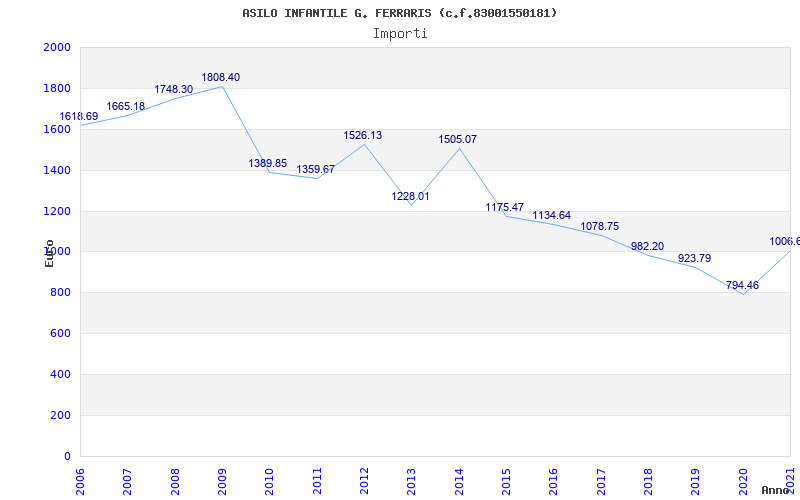Select data label 1175.47
This screenshot has width=800, height=500.
point(505,207)
